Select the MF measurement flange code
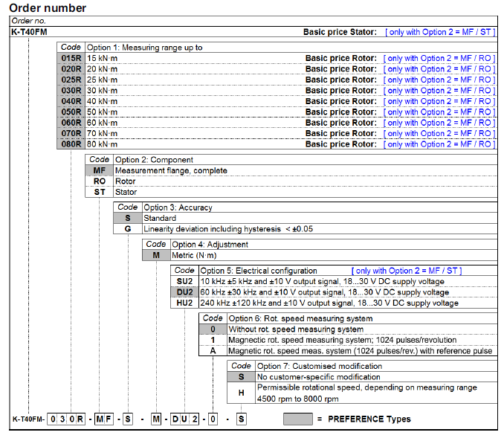 pyautogui.click(x=99, y=170)
